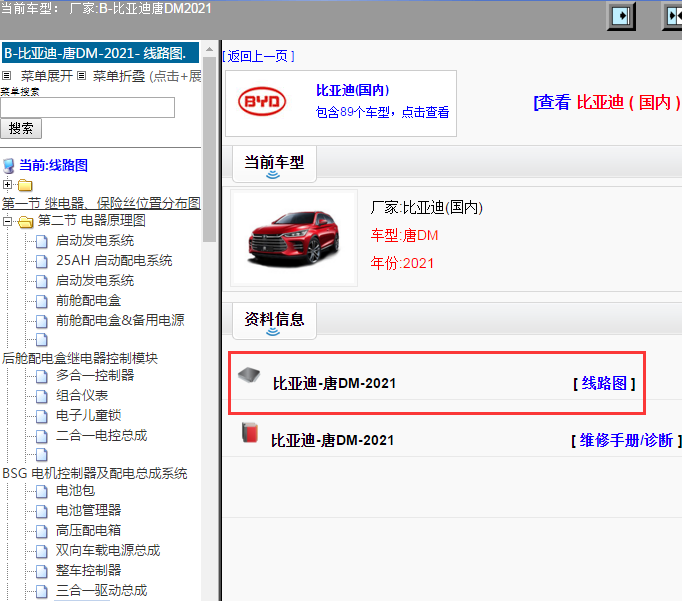Open BSG 电机控制器及配电总成系统 tree item

coord(94,473)
